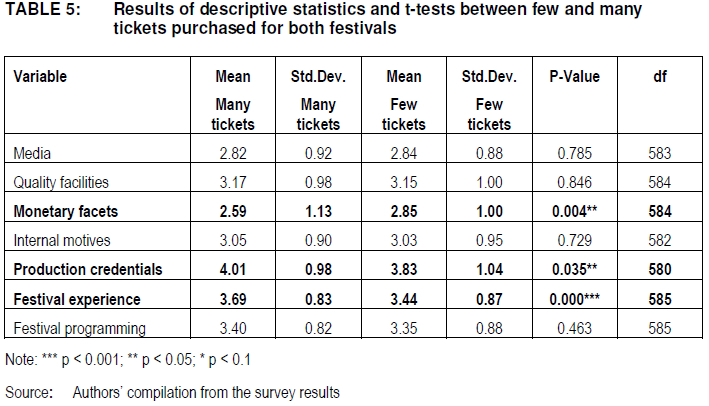The height and width of the screenshot is (406, 709).
Task: Click the 'df' column header
Action: [659, 75]
